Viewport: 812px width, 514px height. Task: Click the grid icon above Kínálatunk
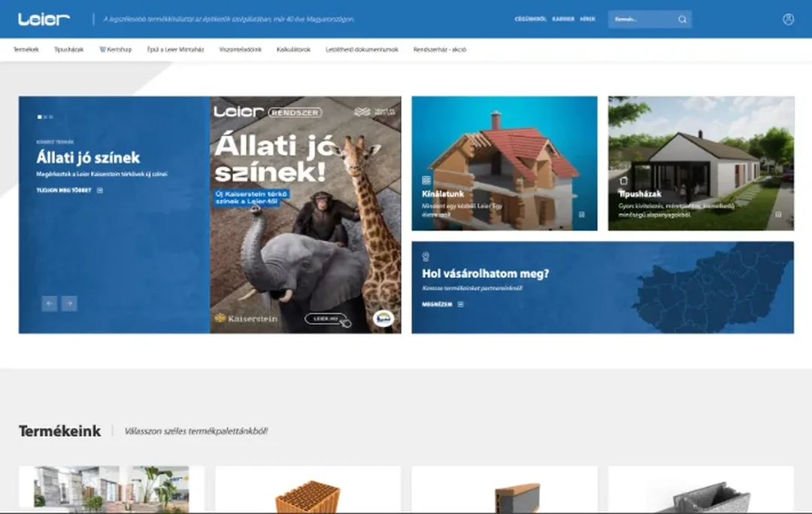[426, 181]
